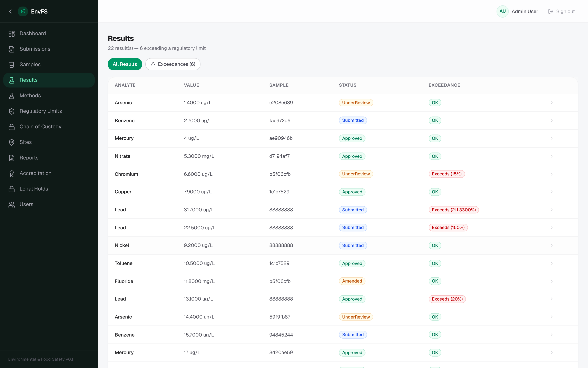588x368 pixels.
Task: Click the Exceeds (150%) badge
Action: click(x=448, y=228)
